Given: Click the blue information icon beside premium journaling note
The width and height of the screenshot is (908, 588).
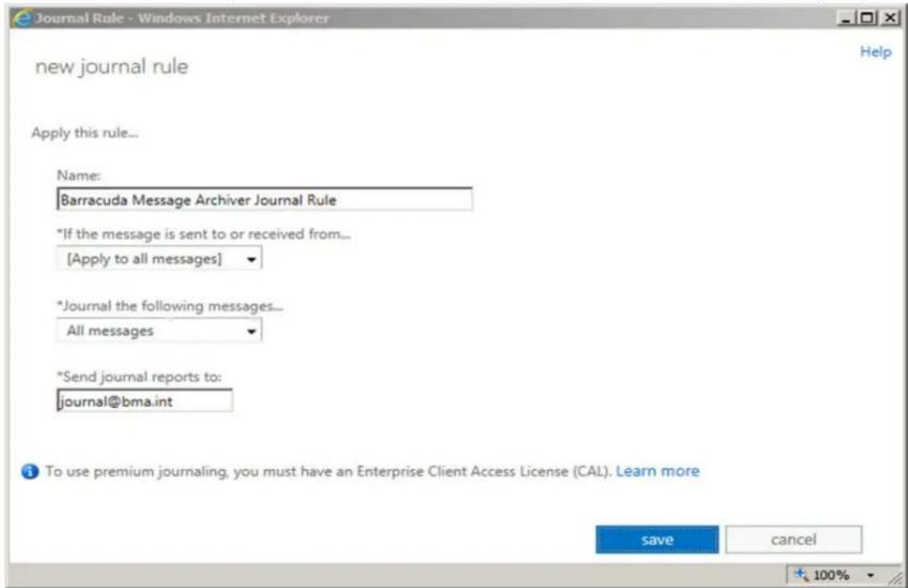Looking at the screenshot, I should pyautogui.click(x=30, y=472).
